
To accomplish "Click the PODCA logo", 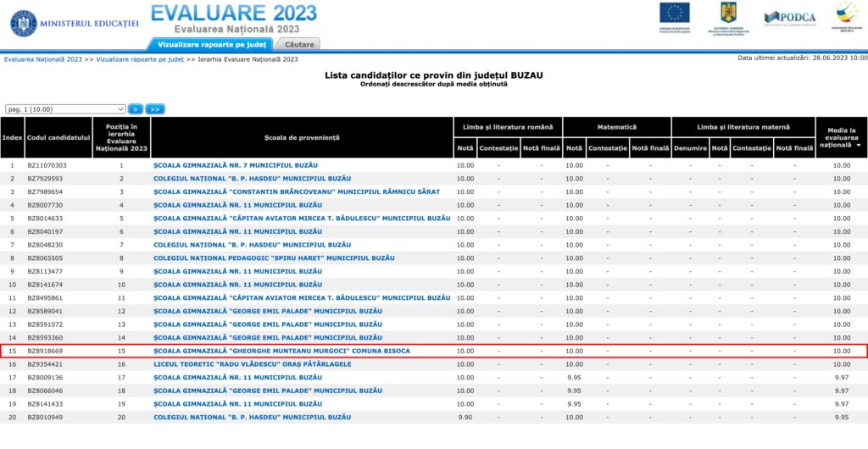I will (x=788, y=17).
